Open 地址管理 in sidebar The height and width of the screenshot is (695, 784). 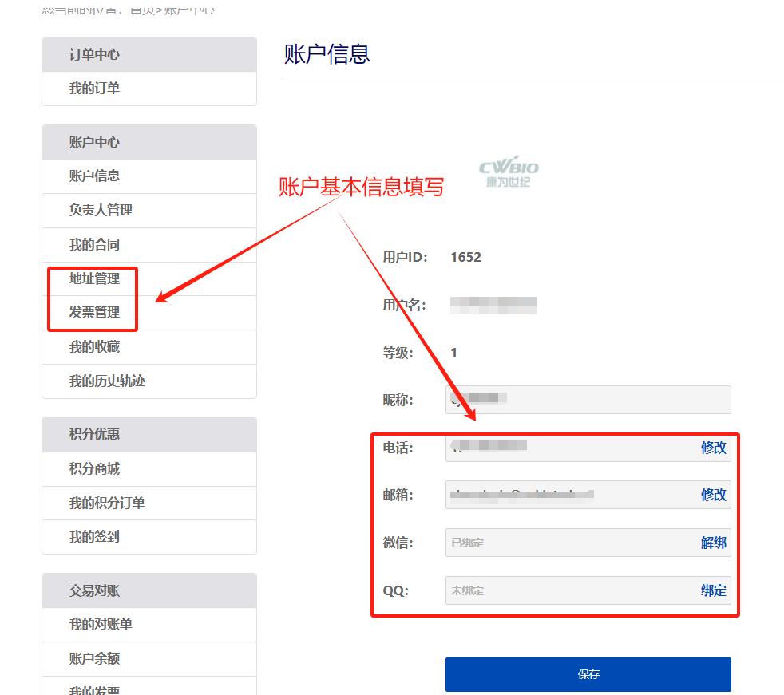point(94,279)
